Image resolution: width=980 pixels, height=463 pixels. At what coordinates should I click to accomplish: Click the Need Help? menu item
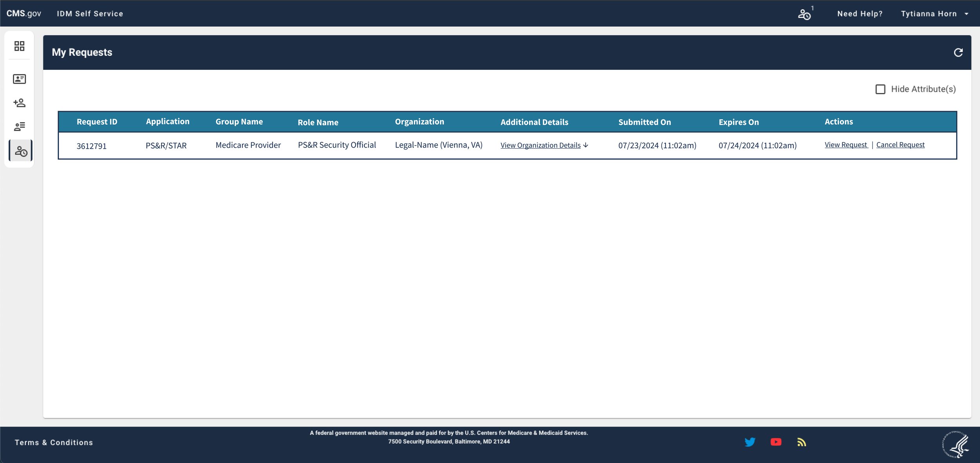tap(860, 14)
